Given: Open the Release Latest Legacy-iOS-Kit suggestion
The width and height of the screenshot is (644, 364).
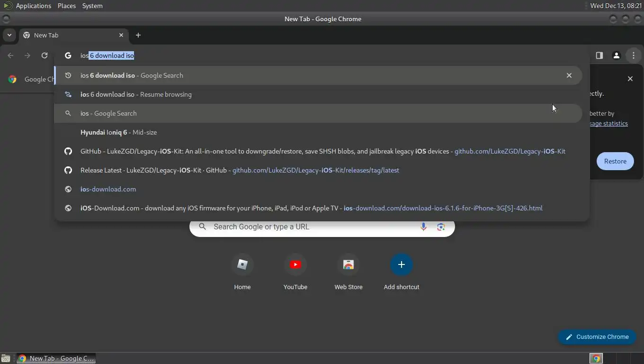Looking at the screenshot, I should pyautogui.click(x=318, y=170).
